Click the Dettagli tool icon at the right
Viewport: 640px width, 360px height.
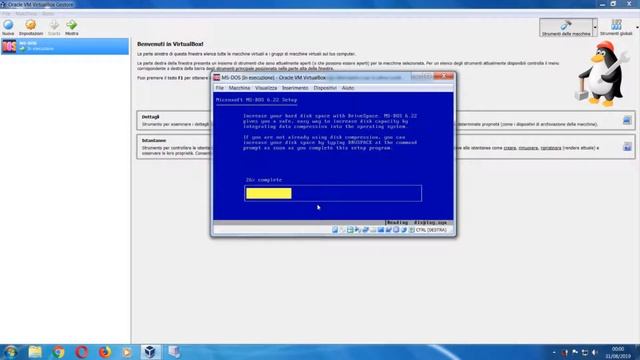point(627,120)
